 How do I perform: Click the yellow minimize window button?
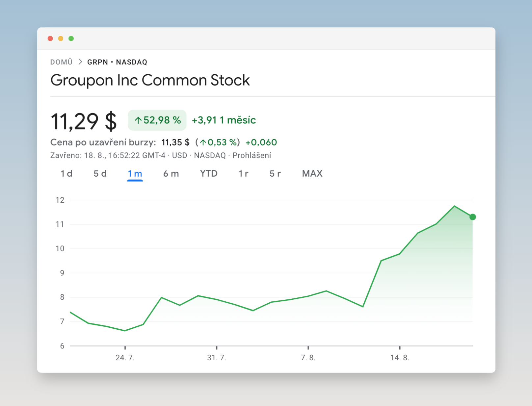pos(61,38)
